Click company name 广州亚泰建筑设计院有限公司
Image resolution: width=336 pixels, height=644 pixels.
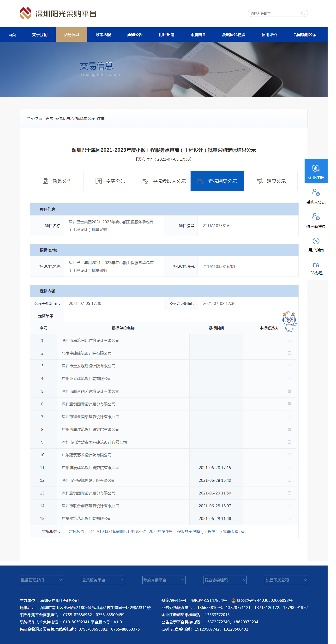[x=86, y=379]
